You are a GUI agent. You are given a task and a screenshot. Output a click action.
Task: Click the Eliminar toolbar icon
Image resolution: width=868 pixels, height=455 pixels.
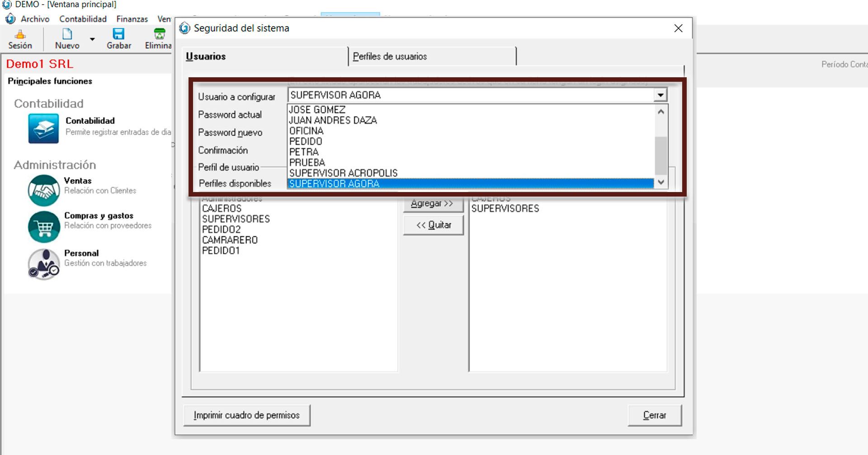pyautogui.click(x=159, y=34)
